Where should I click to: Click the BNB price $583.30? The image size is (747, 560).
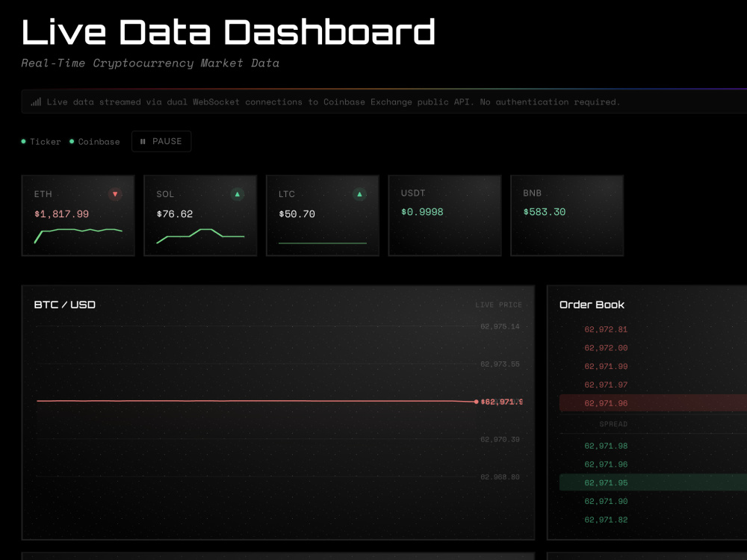544,212
